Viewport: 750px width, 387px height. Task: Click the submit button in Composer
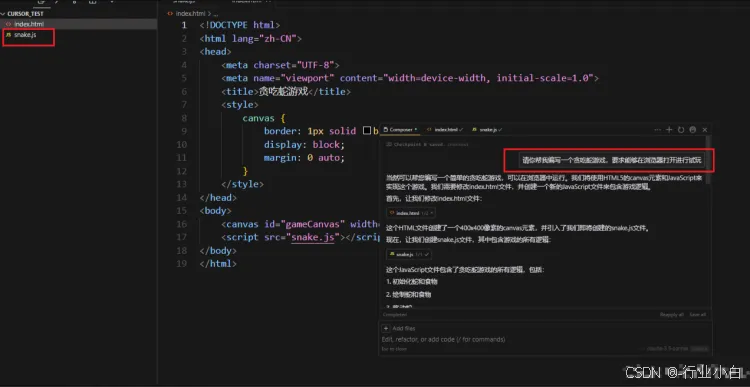click(x=700, y=349)
